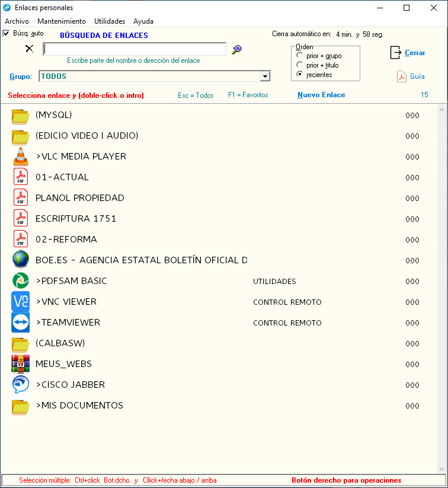Click the WinRAR icon for MEUS_WEBS

pos(21,363)
